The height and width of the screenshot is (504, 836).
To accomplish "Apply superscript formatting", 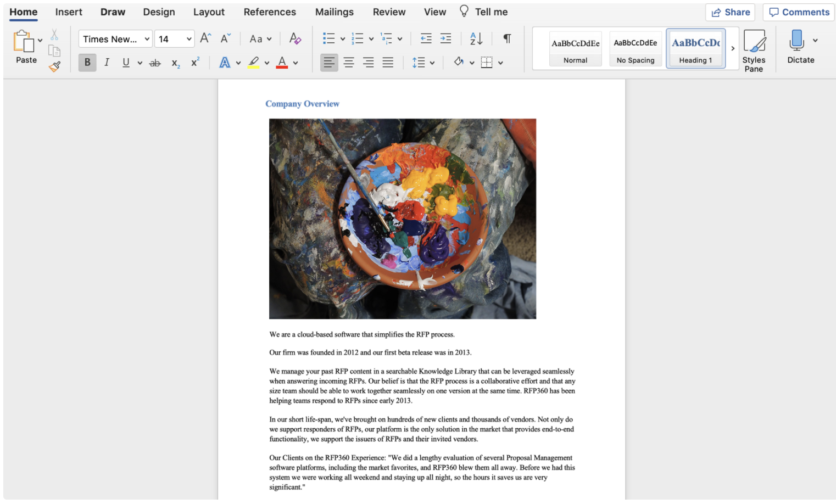I will 195,62.
